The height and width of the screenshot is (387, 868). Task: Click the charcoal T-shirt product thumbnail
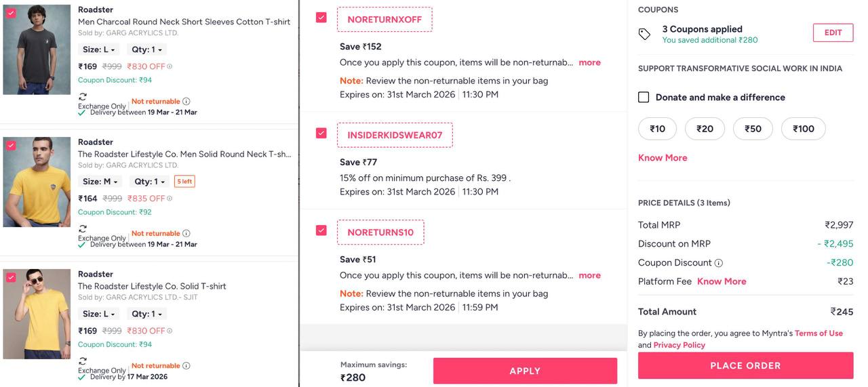click(x=37, y=49)
